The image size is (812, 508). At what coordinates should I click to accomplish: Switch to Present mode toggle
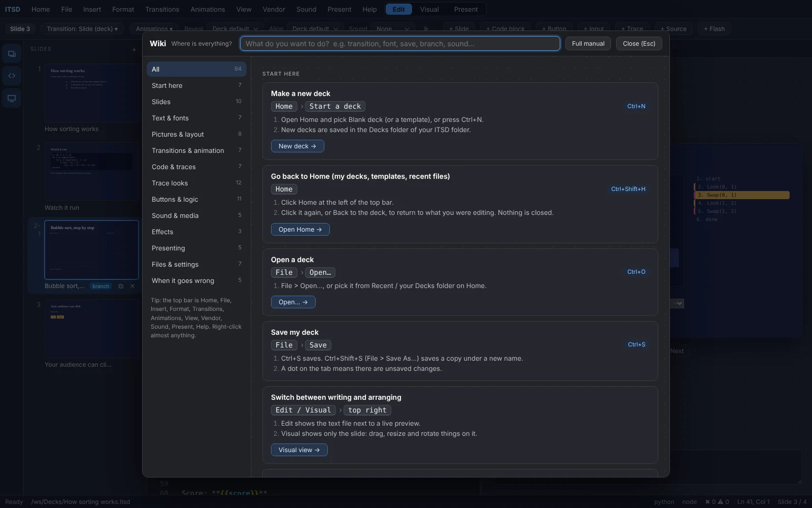[465, 9]
